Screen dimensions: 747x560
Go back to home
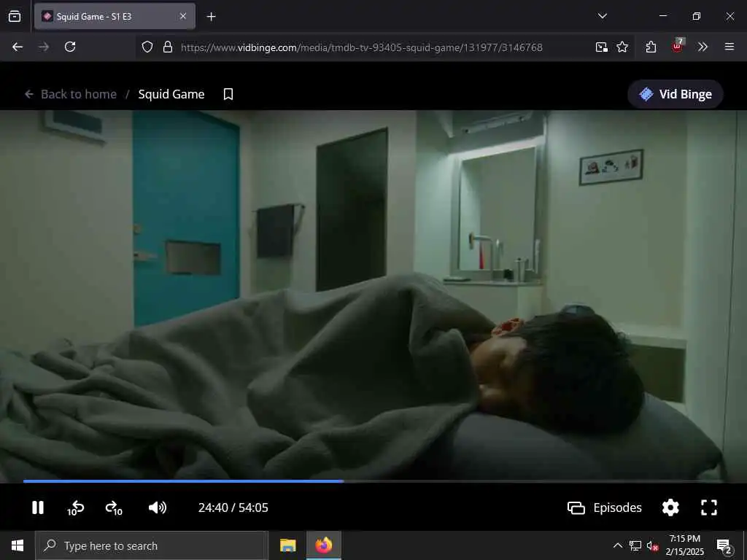pos(71,94)
